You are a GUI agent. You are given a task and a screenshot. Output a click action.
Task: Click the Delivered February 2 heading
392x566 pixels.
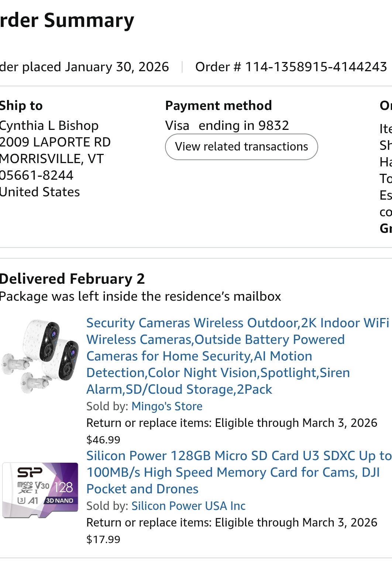tap(72, 279)
